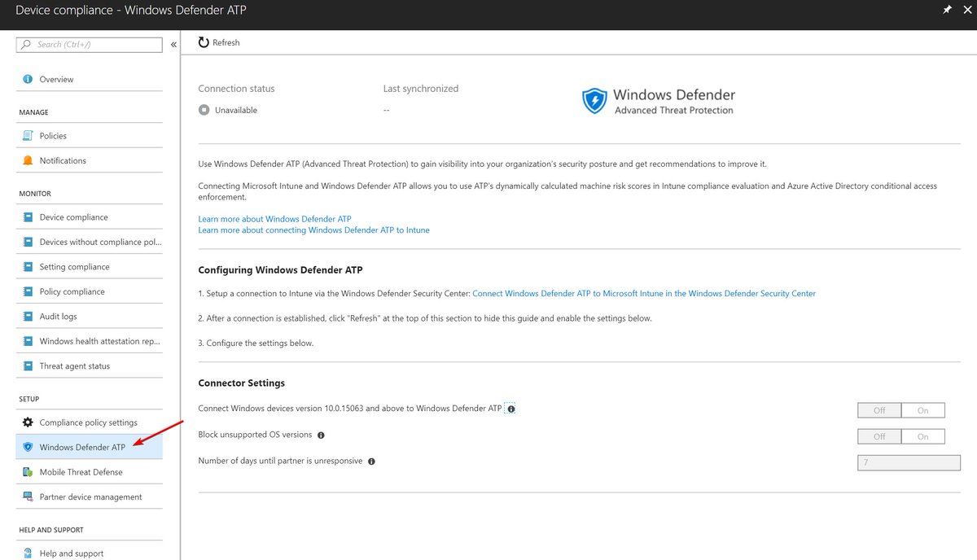Open the Overview menu item
Viewport: 977px width, 560px height.
pyautogui.click(x=90, y=79)
